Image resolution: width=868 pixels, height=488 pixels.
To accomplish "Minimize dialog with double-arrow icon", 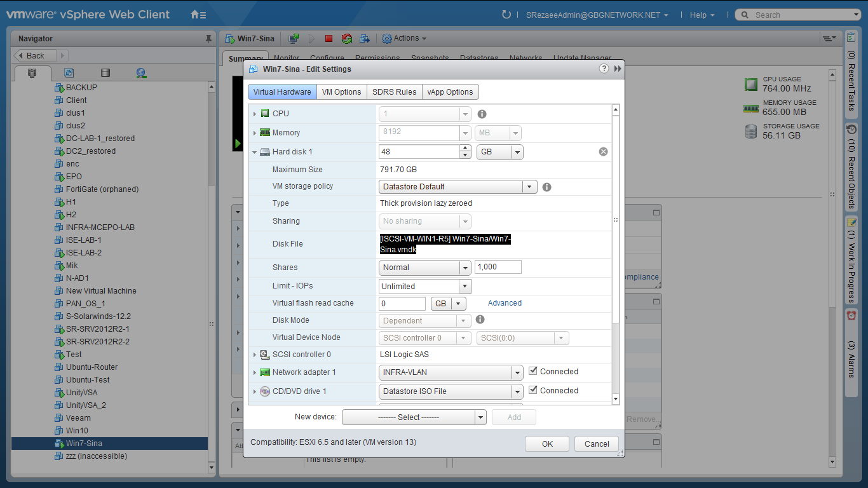I will pos(618,69).
